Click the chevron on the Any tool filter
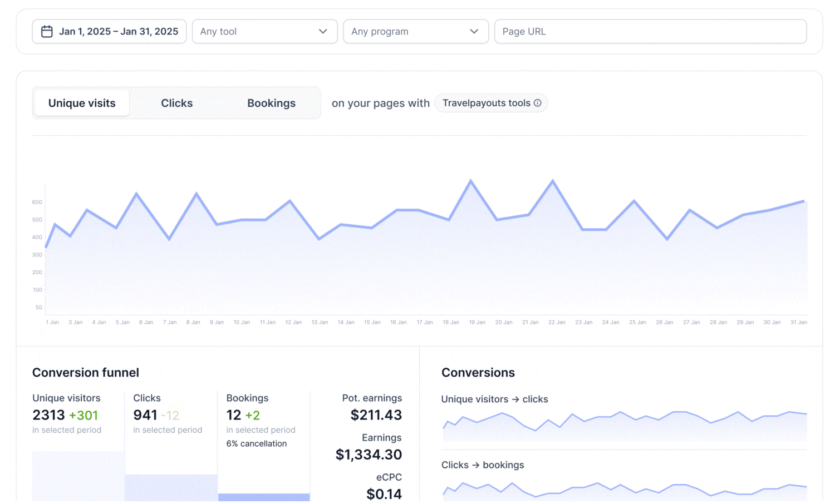This screenshot has width=835, height=504. (x=323, y=32)
